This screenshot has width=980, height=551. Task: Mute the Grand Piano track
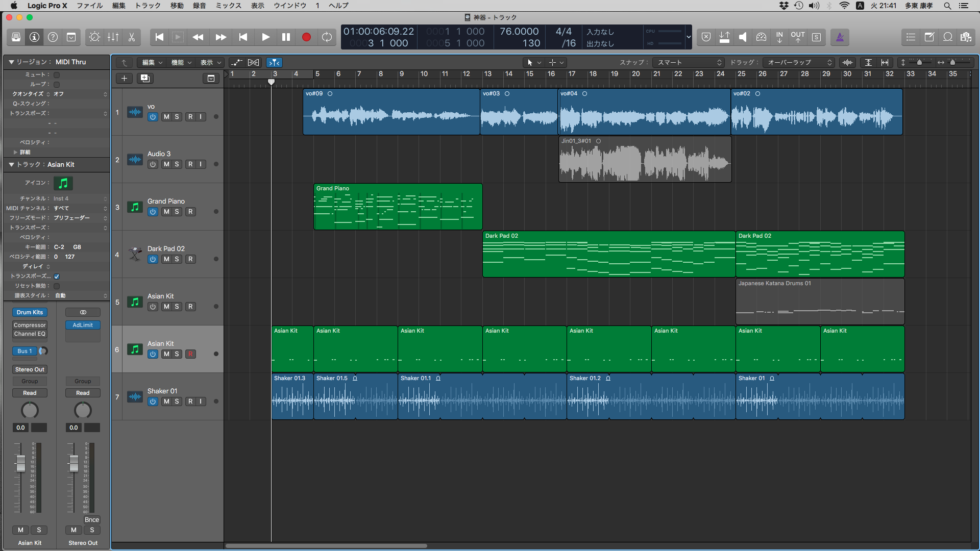(x=166, y=212)
